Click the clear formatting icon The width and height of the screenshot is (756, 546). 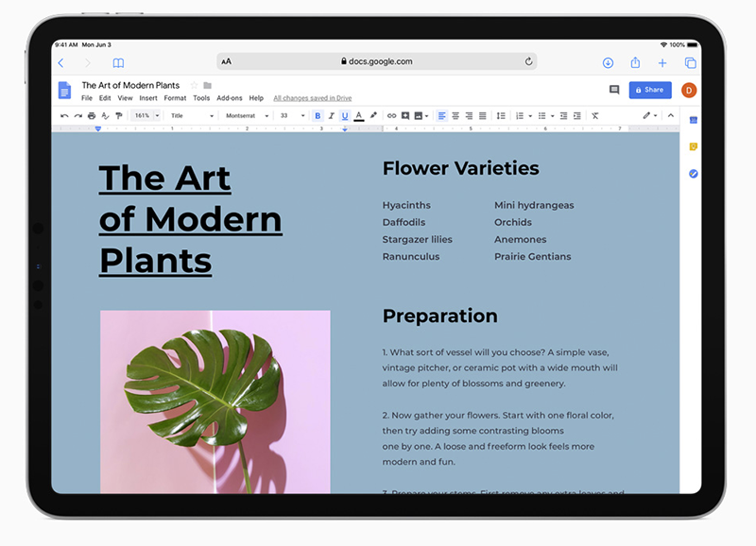595,115
